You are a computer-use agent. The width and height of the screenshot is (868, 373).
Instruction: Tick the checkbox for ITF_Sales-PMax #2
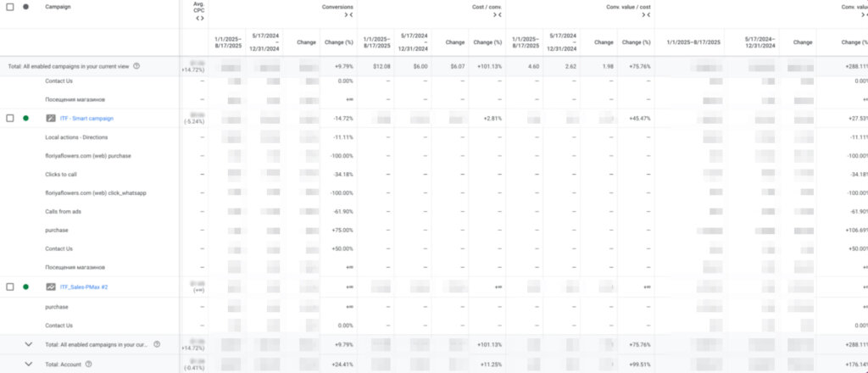pyautogui.click(x=10, y=287)
